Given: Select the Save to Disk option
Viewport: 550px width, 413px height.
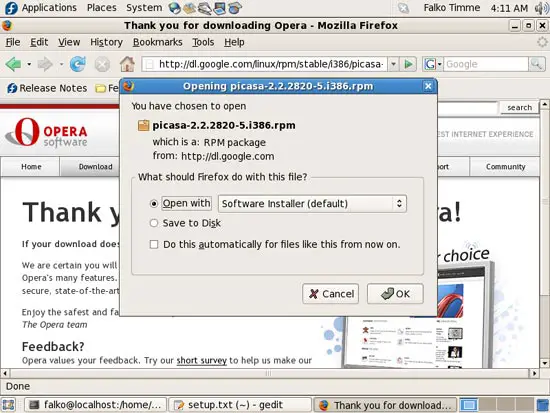Looking at the screenshot, I should 154,223.
